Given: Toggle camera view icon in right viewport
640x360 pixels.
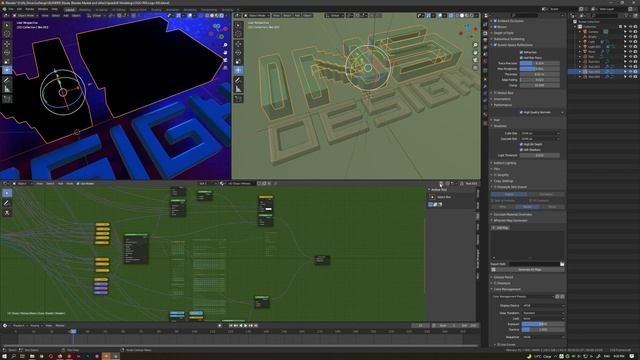Looking at the screenshot, I should coord(475,60).
